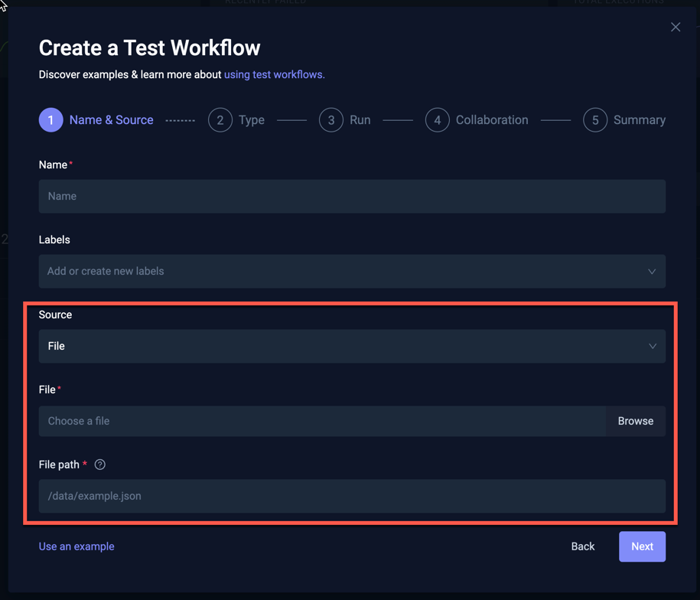The image size is (700, 600).
Task: Click Browse to choose a file
Action: pos(635,421)
